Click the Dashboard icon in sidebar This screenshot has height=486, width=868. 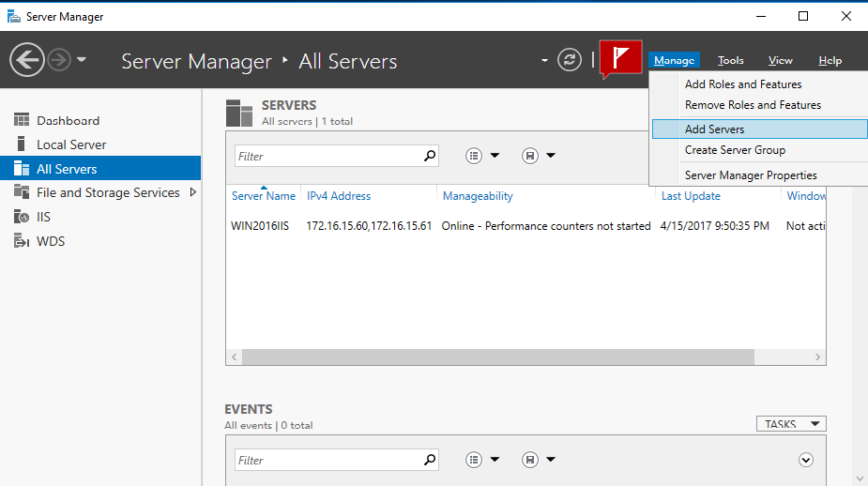22,120
